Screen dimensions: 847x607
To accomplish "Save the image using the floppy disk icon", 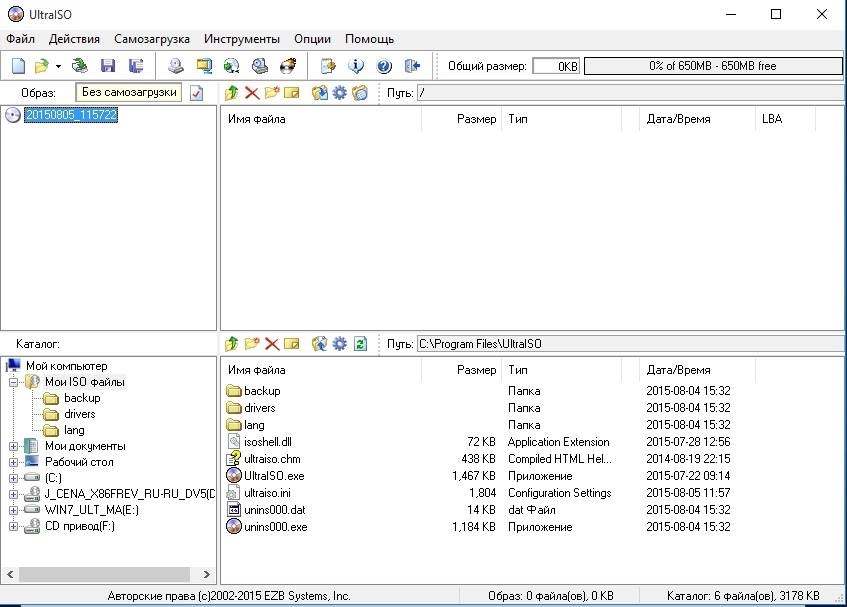I will point(108,66).
